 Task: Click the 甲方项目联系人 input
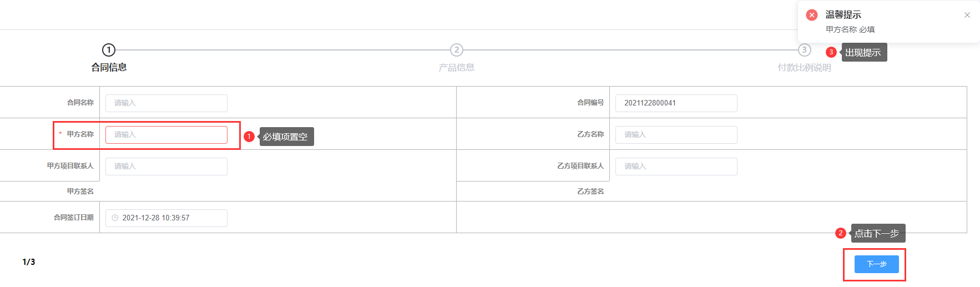[x=166, y=167]
